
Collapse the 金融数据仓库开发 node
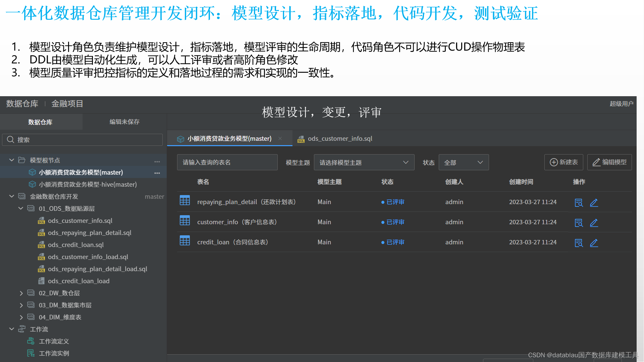[11, 196]
